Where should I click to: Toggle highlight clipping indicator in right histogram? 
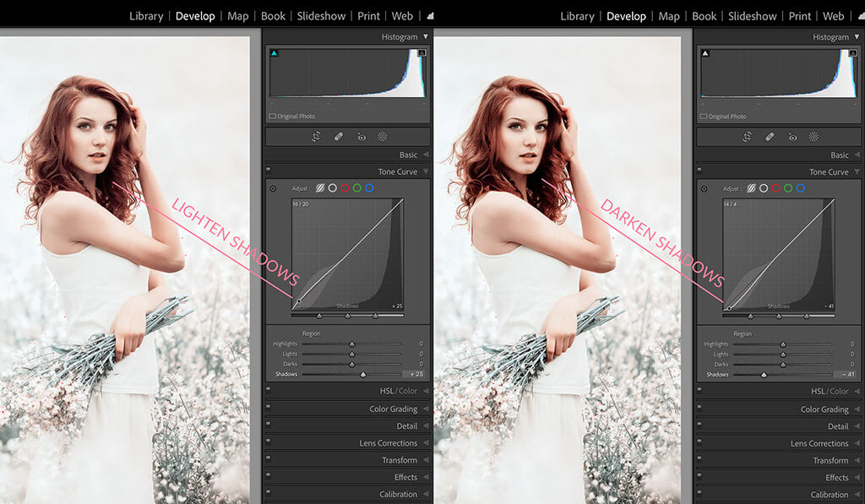(852, 53)
